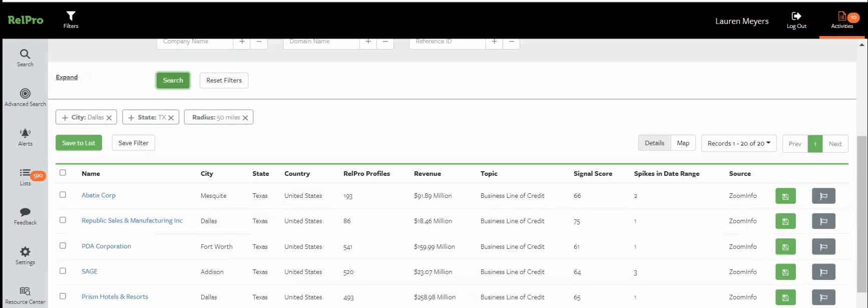Screen dimensions: 868x308
Task: Tick the select-all header checkbox
Action: [63, 172]
